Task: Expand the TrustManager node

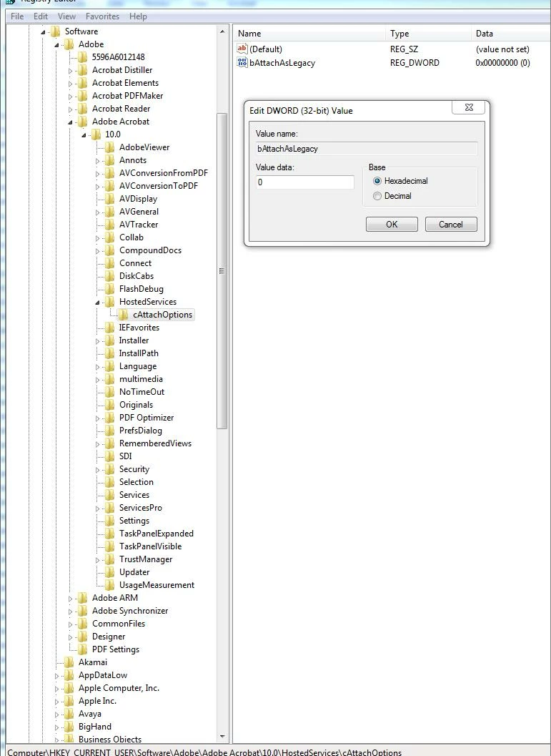Action: tap(97, 560)
